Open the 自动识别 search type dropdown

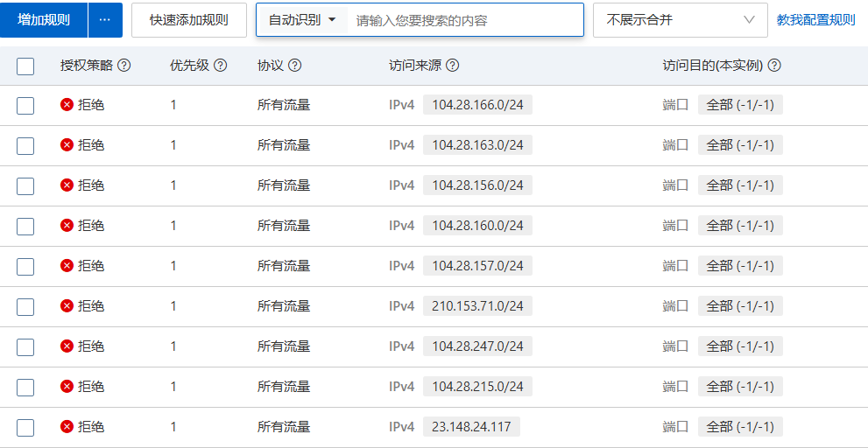(x=302, y=20)
